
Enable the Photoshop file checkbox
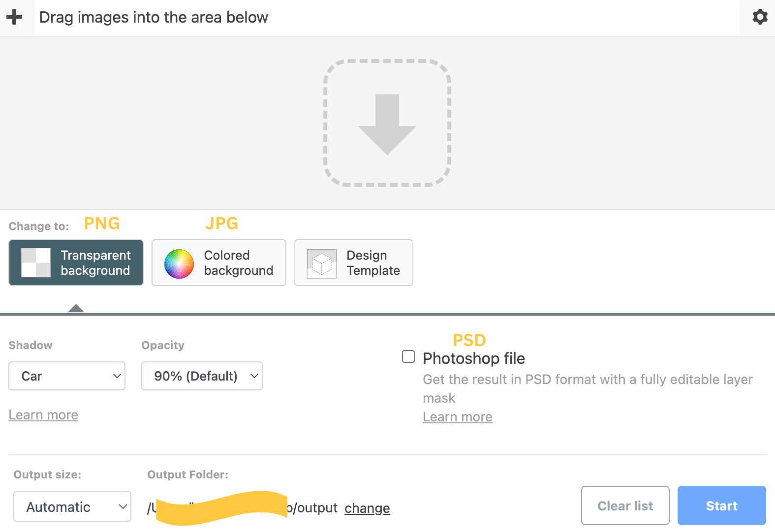[408, 356]
